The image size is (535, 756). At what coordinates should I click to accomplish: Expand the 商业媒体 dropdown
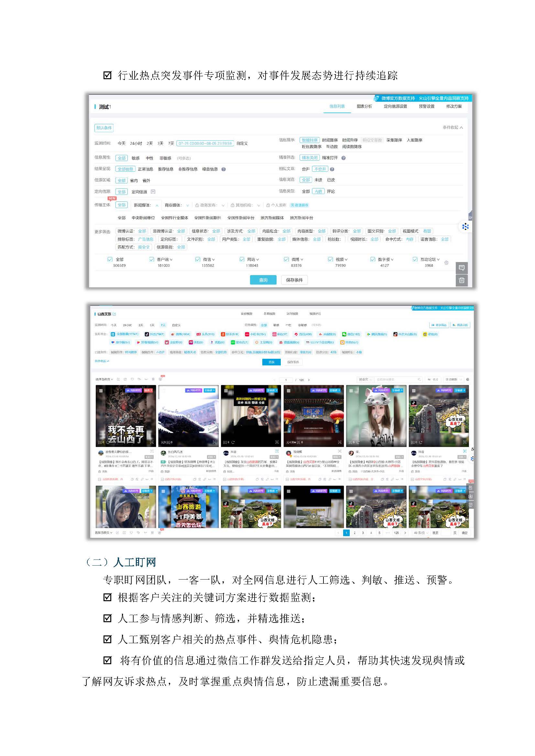point(188,206)
